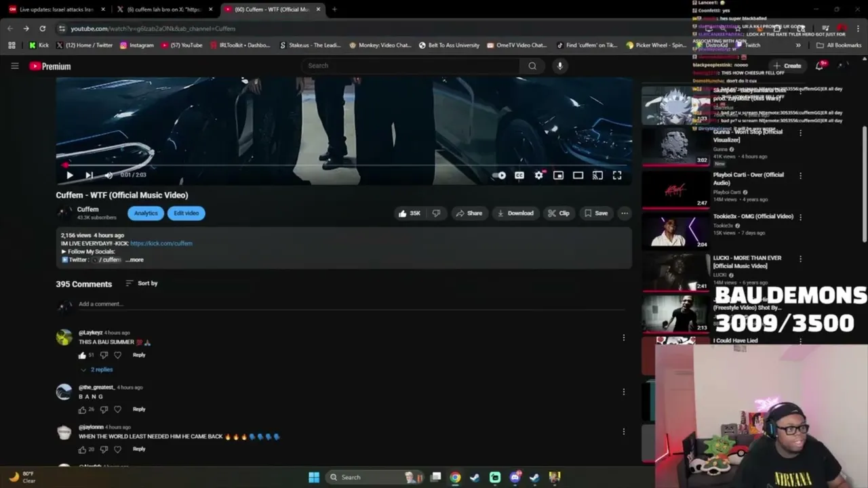Open the kick.com/cuffem link in the description
Image resolution: width=868 pixels, height=488 pixels.
pos(161,243)
